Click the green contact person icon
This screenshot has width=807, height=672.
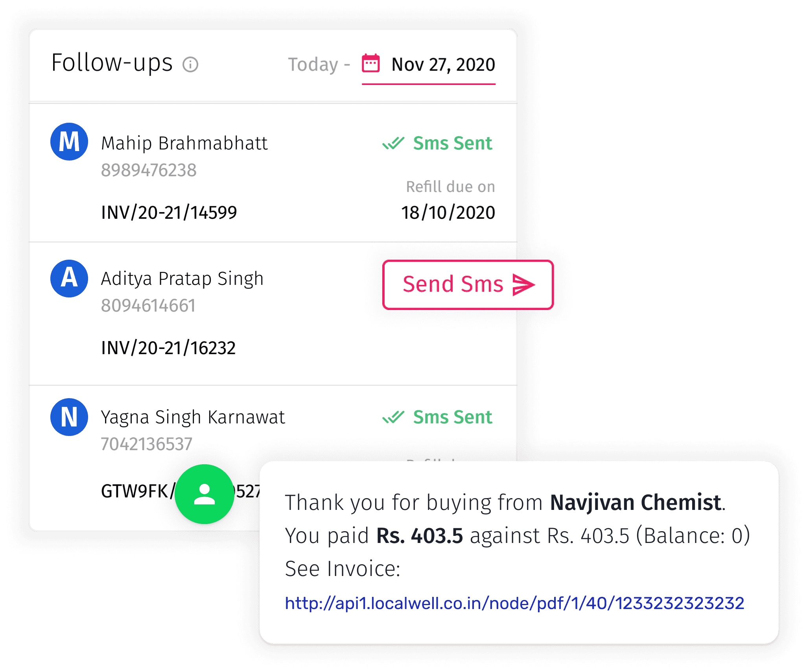pos(205,494)
